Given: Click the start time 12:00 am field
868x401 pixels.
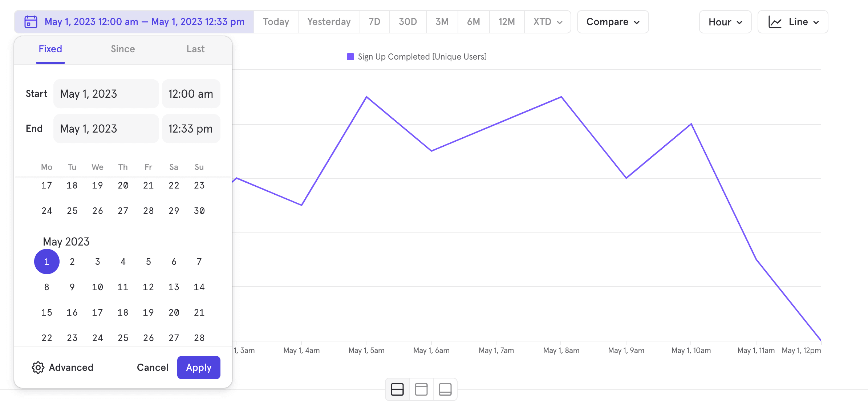Looking at the screenshot, I should 191,94.
